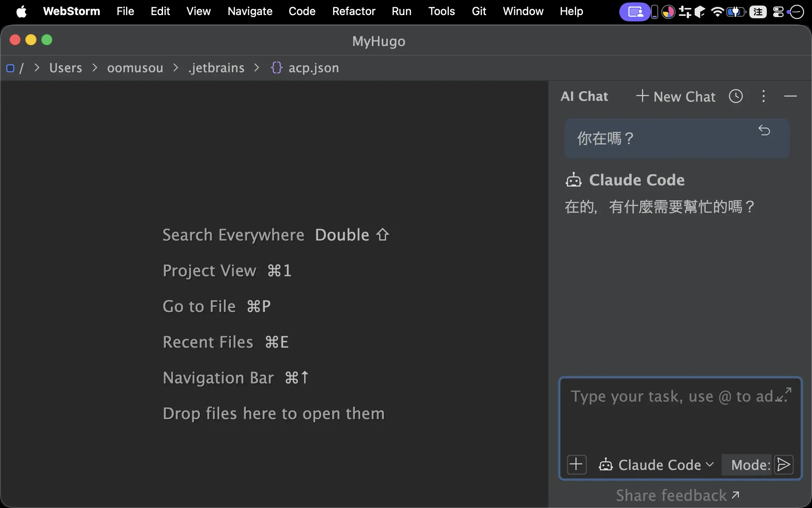This screenshot has width=812, height=508.
Task: Click the send message arrow
Action: pyautogui.click(x=784, y=464)
